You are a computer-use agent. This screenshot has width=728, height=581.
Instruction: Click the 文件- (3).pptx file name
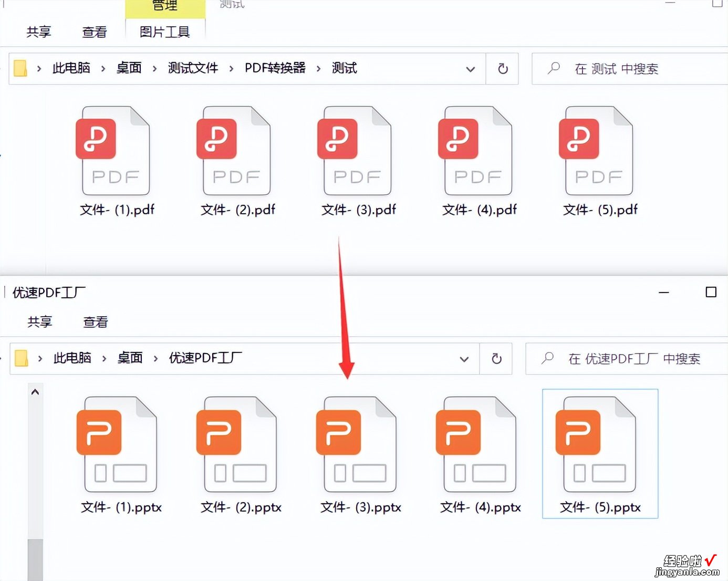tap(361, 507)
